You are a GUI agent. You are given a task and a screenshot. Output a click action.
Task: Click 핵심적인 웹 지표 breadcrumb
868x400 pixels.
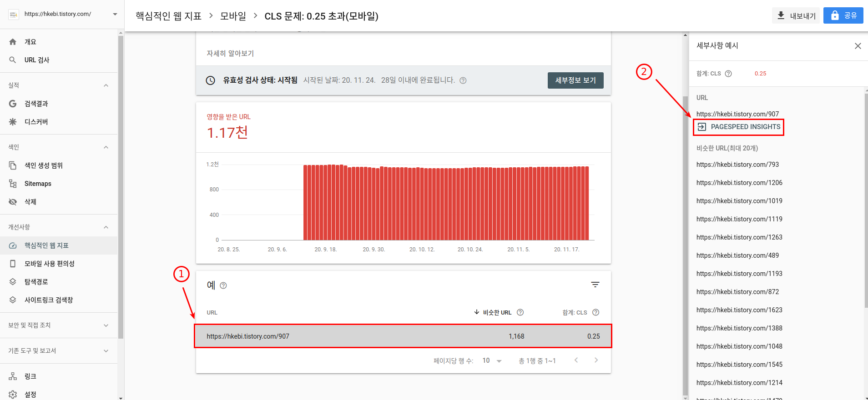(x=168, y=16)
